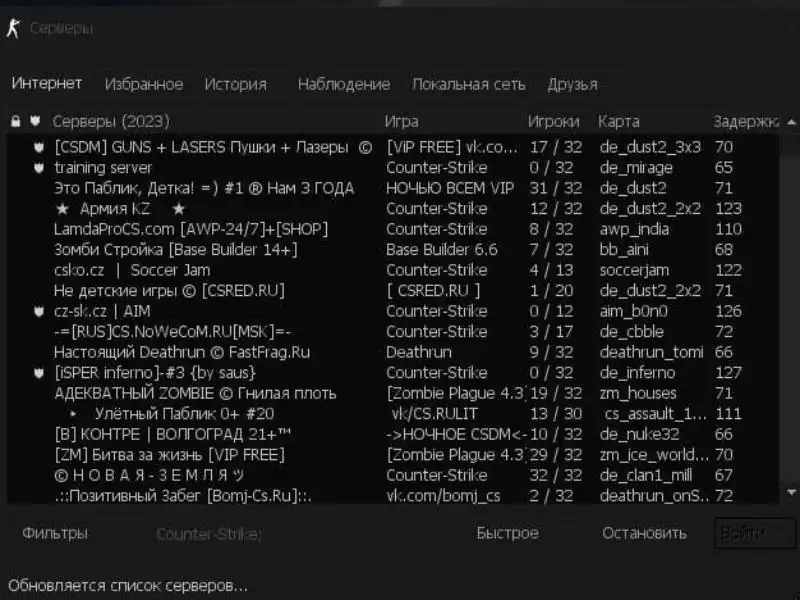Select КОНТРЕ | ВОЛГОГРАД 21+ server
Viewport: 800px width, 600px height.
click(x=393, y=434)
